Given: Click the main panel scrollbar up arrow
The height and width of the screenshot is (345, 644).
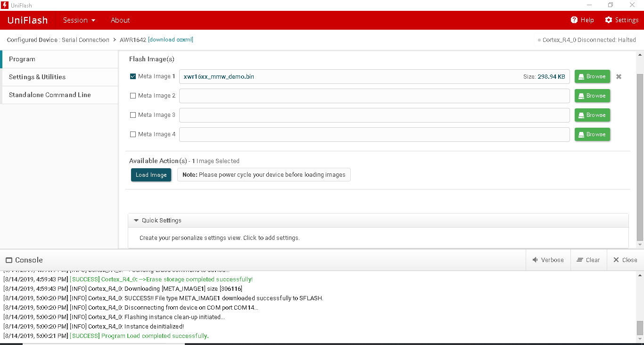Looking at the screenshot, I should pos(640,54).
